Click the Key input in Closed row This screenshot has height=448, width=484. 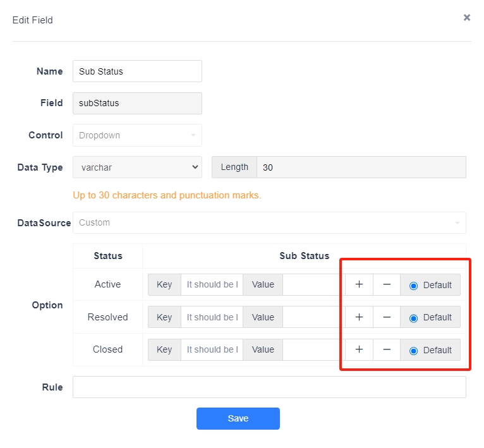click(212, 349)
